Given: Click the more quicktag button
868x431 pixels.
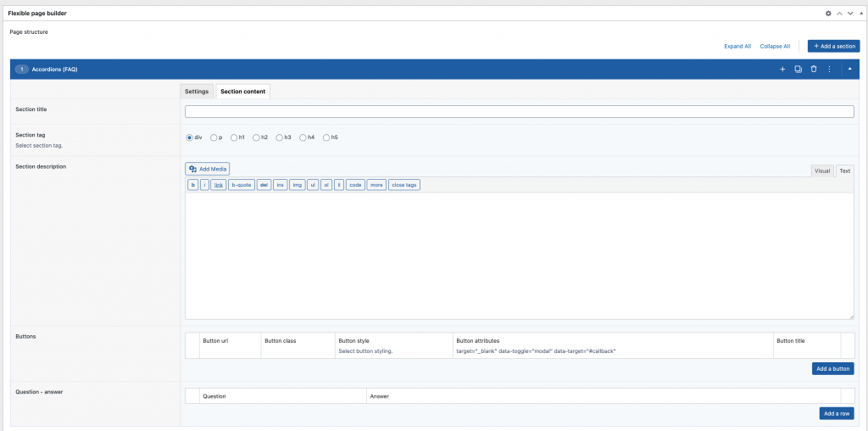Looking at the screenshot, I should click(376, 185).
